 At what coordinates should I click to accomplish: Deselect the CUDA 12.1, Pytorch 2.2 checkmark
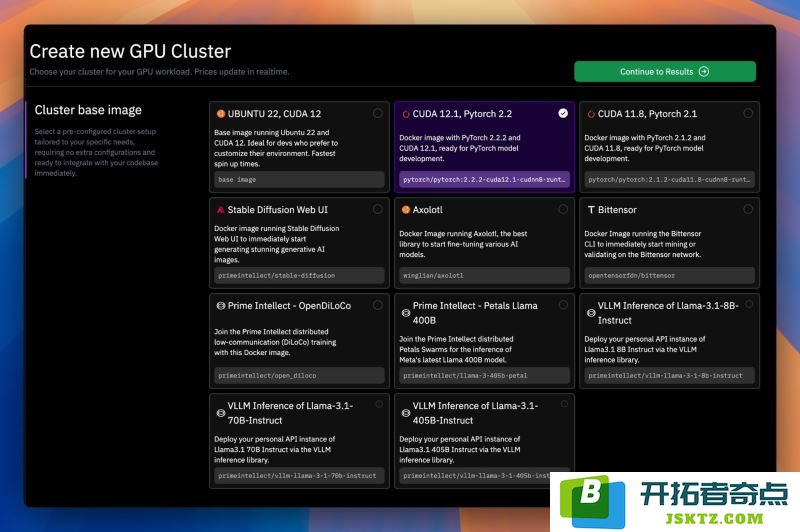pos(563,113)
